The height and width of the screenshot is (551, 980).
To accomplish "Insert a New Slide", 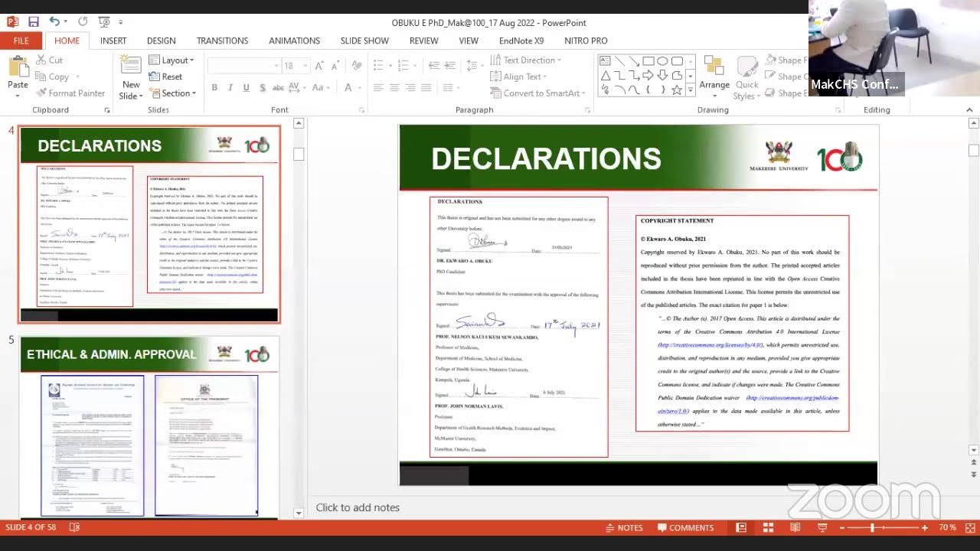I will coord(131,78).
